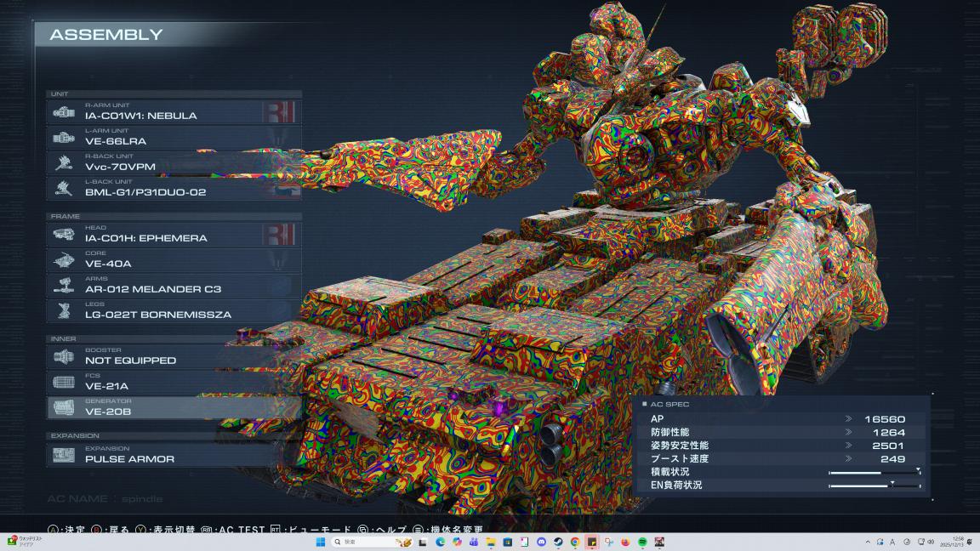The image size is (980, 551).
Task: Open Discord from the taskbar
Action: [x=541, y=542]
